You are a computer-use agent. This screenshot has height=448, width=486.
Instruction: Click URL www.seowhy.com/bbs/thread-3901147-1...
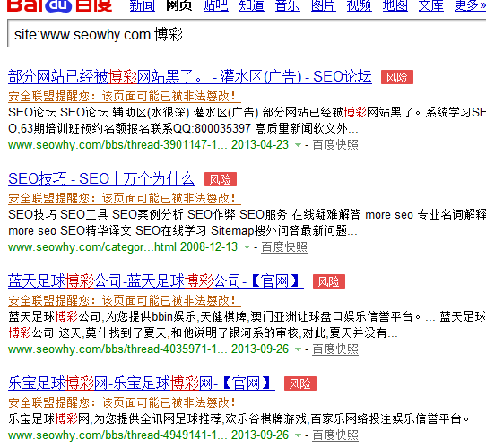(117, 145)
